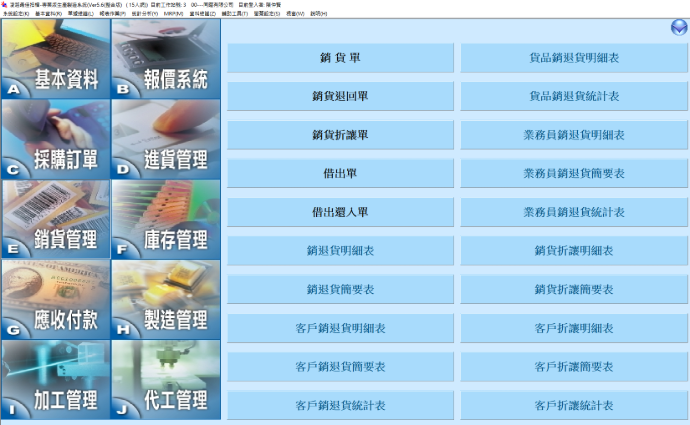Open the 進貨管理 module tile

pos(165,139)
